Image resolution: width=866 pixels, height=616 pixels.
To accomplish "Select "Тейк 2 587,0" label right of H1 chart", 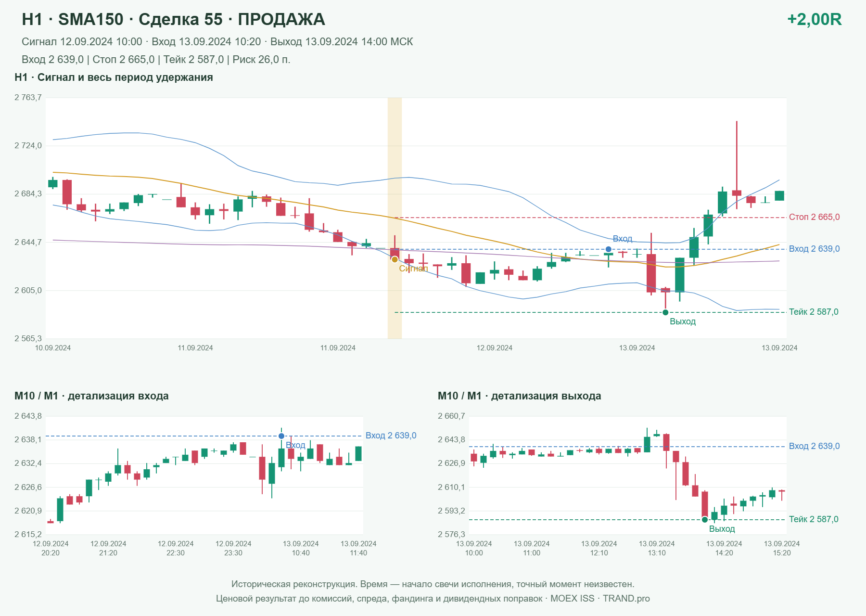I will (x=814, y=312).
